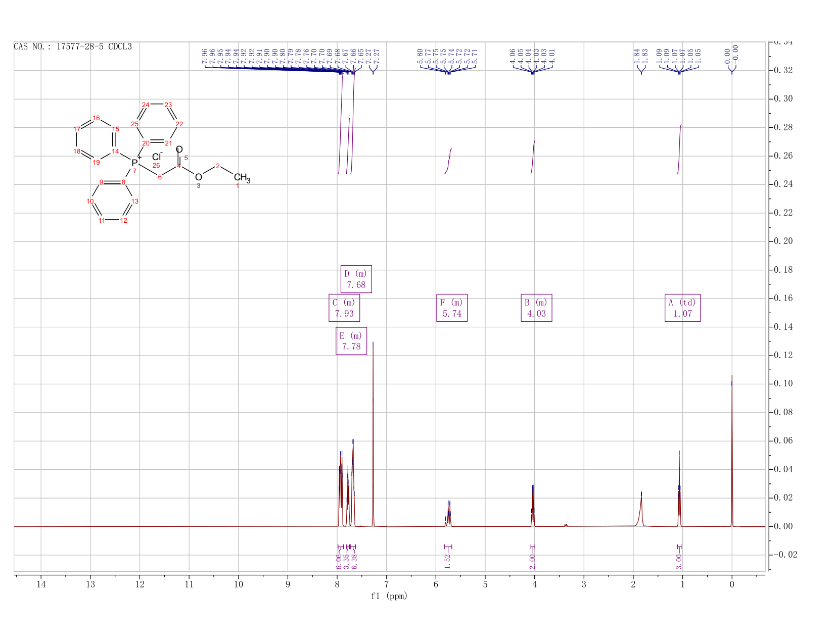Click the integral value 1.52
Viewport: 834px width, 644px height.
pyautogui.click(x=447, y=561)
